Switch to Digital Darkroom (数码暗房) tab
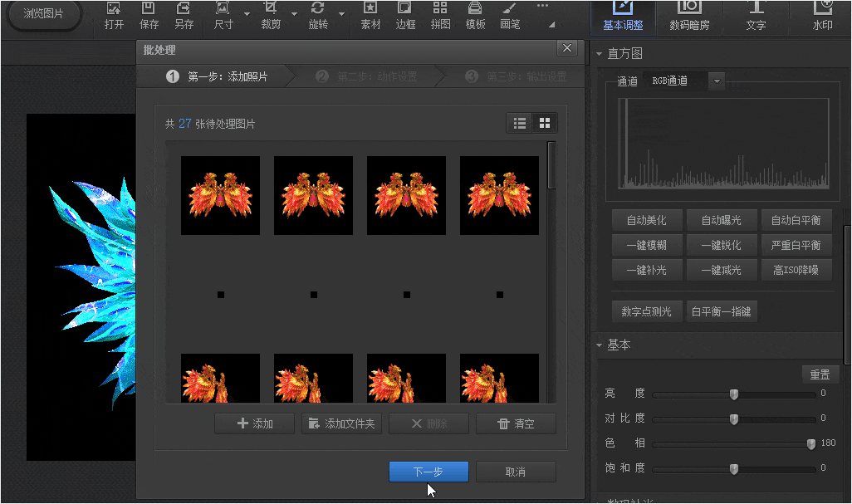 pos(689,17)
